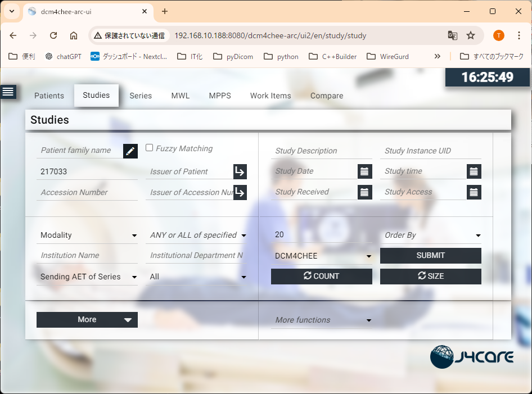Viewport: 532px width, 394px height.
Task: Click the COUNT button
Action: click(322, 277)
